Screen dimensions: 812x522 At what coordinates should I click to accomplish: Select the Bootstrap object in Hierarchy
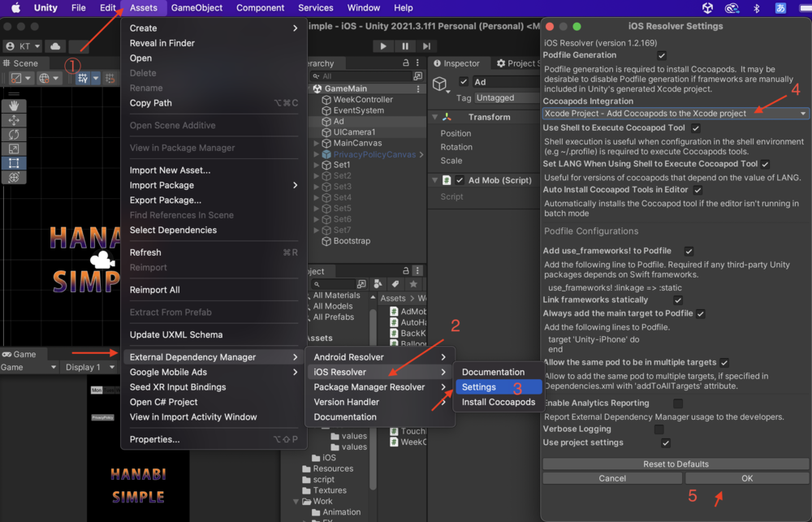(351, 241)
